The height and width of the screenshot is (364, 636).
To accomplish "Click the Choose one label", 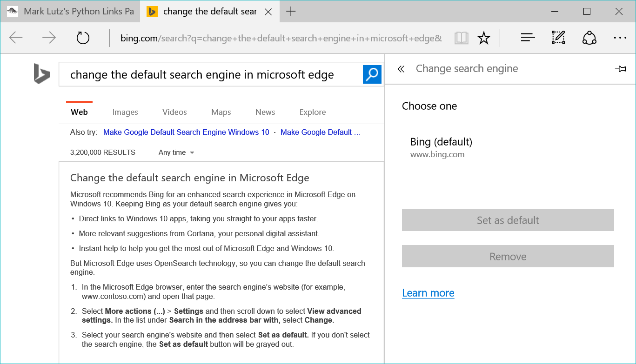I will [x=429, y=106].
